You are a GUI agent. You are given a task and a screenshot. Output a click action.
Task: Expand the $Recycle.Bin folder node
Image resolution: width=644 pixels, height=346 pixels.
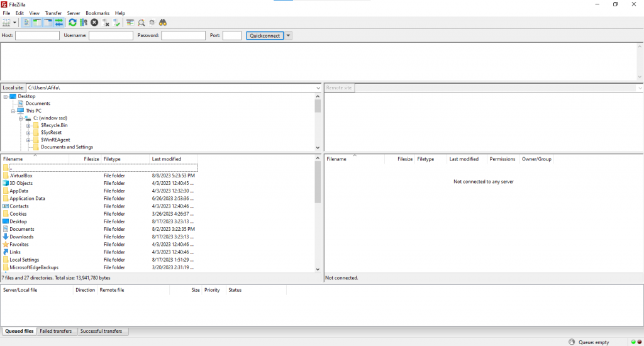pos(28,126)
